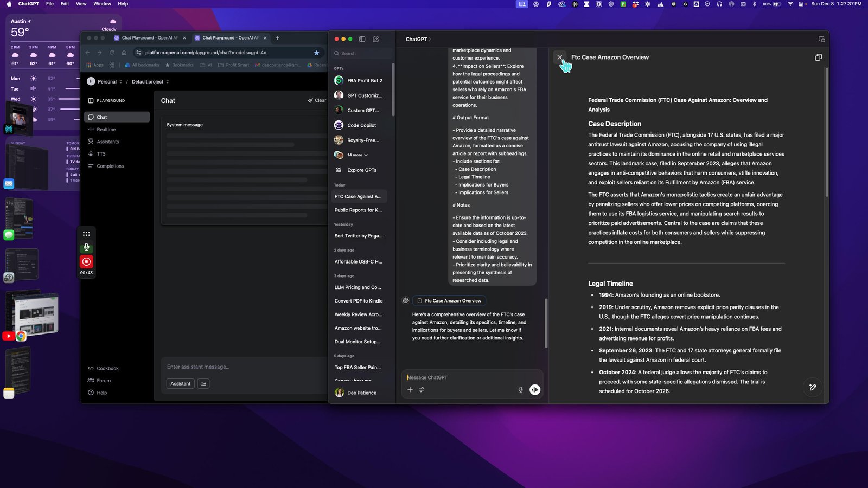Open the Default project dropdown
The image size is (868, 488).
pos(150,81)
